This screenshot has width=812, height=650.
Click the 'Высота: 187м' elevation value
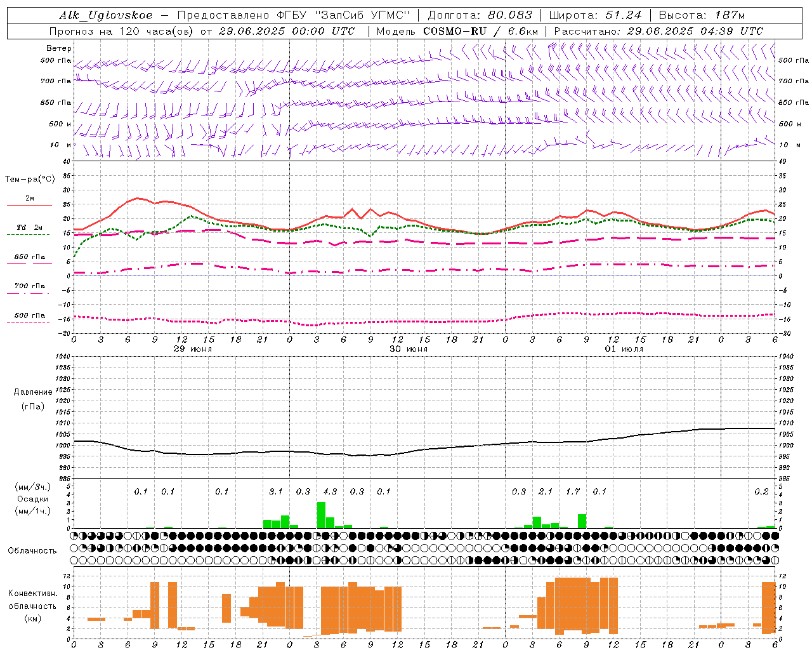[702, 15]
